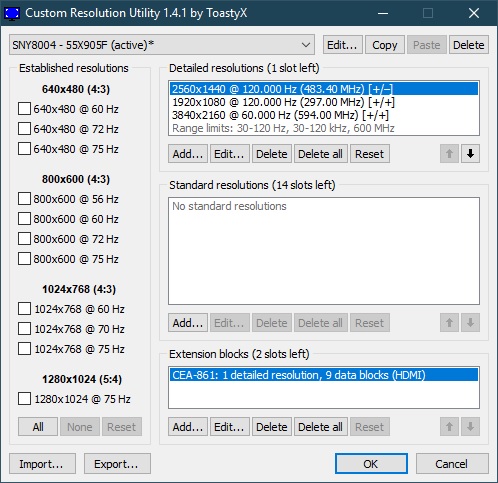Add a new detailed resolution
Screen dimensions: 498x483
coord(188,154)
